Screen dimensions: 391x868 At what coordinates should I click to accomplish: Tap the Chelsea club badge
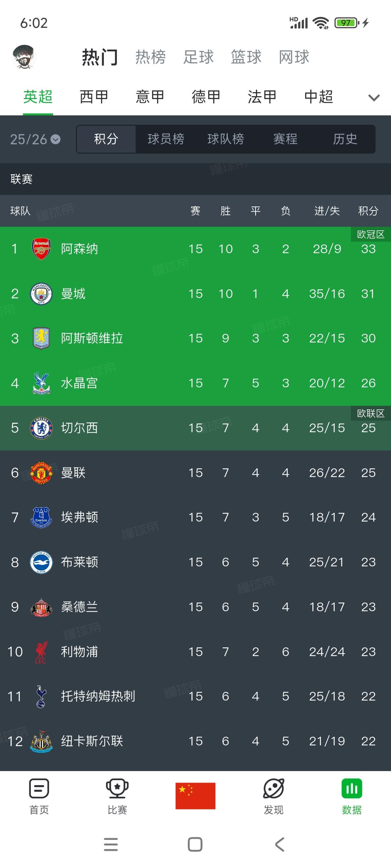point(41,428)
